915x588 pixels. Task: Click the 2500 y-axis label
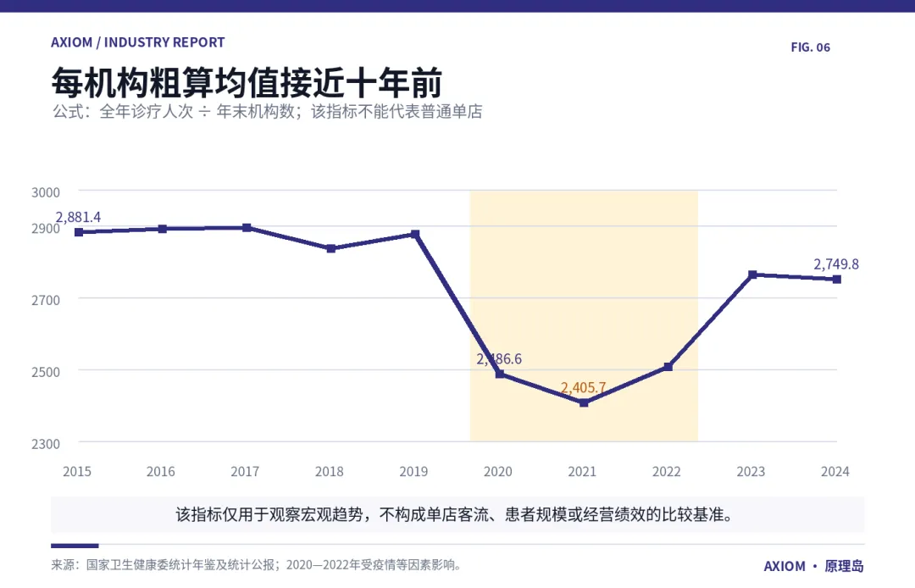coord(46,372)
